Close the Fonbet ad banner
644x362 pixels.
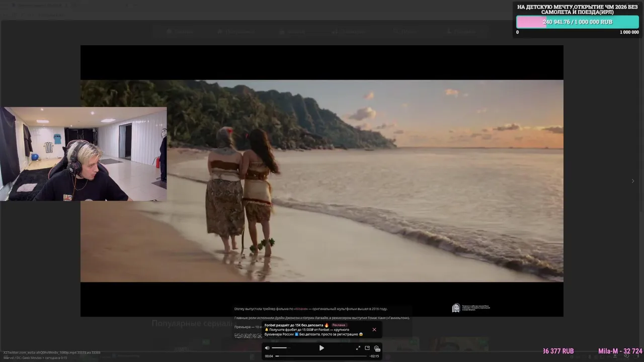coord(374,330)
